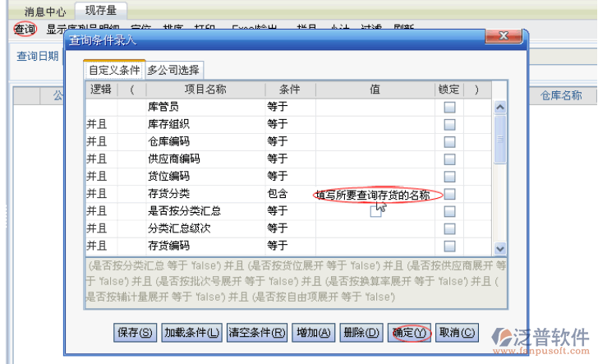This screenshot has width=598, height=364.
Task: Click the 查询 toolbar button
Action: click(24, 29)
